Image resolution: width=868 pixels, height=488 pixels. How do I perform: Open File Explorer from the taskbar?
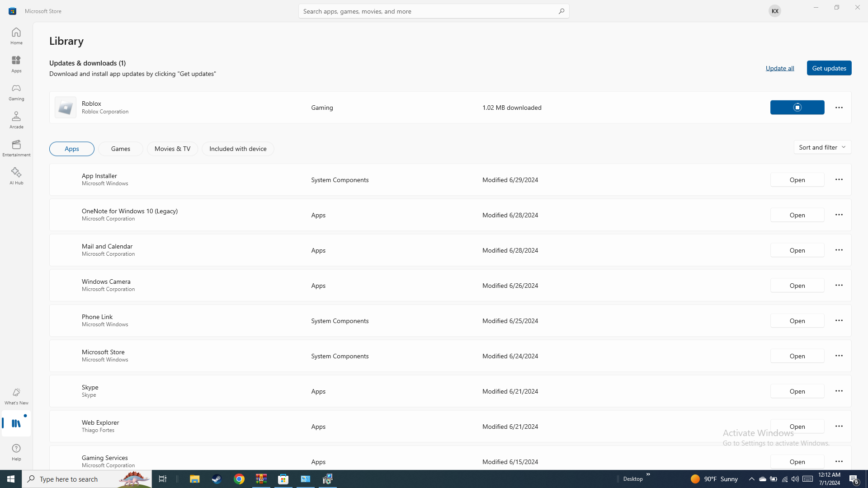click(x=194, y=479)
